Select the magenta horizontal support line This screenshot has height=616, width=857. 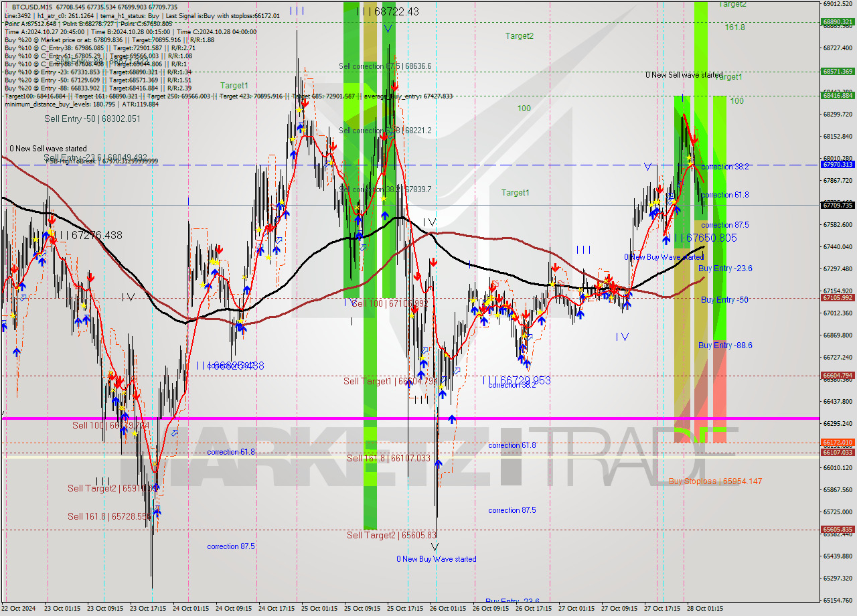(x=410, y=418)
